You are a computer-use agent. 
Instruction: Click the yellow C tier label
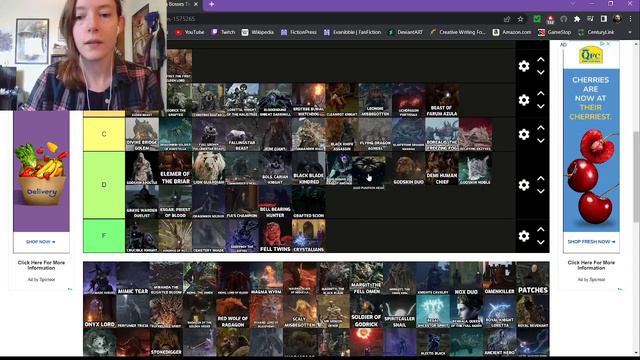[104, 134]
